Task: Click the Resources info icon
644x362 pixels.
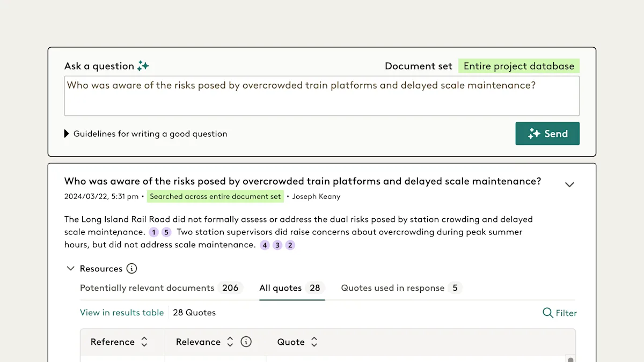Action: [131, 268]
